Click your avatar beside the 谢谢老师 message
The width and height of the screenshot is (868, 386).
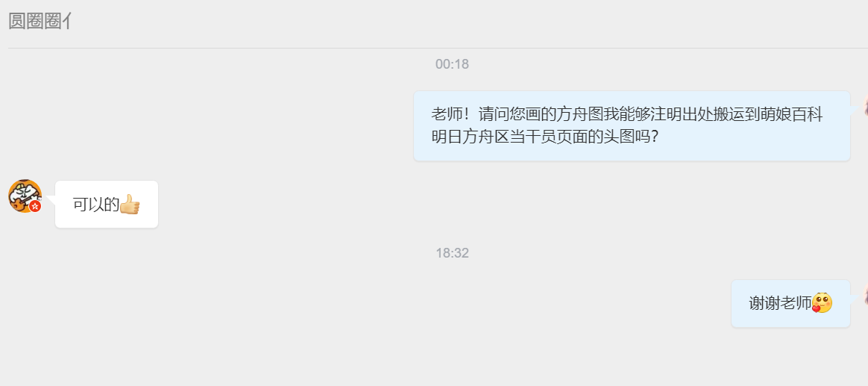click(865, 294)
